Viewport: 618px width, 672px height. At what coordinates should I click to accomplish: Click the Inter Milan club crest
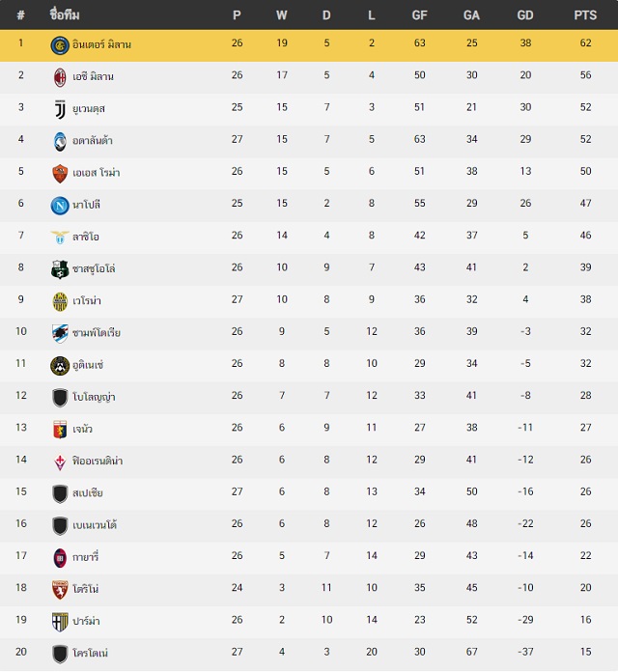point(60,45)
